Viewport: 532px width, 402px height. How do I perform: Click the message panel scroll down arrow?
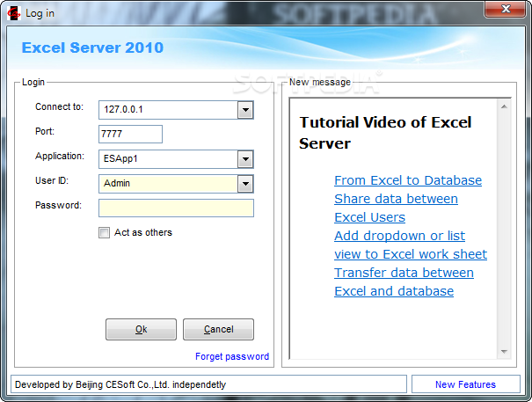(504, 352)
